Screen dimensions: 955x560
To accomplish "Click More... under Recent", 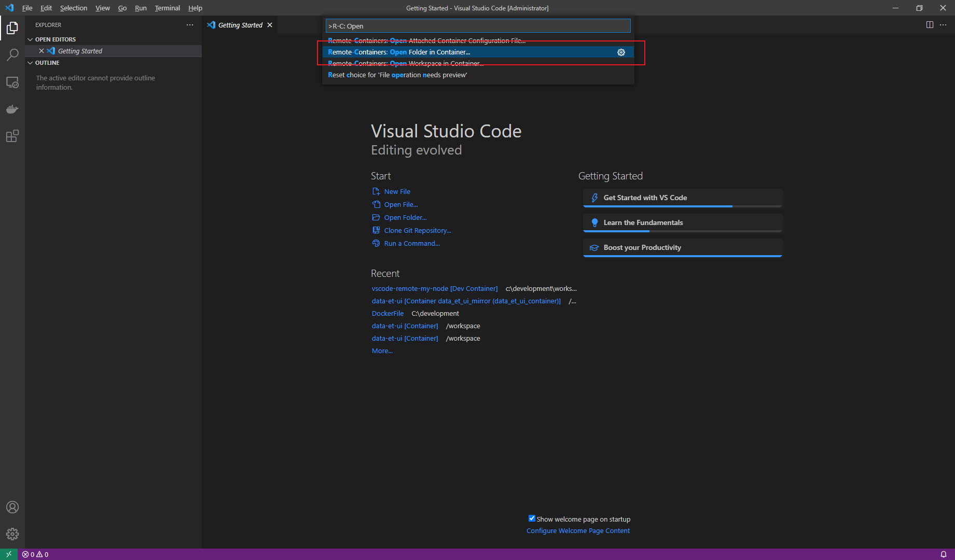I will [x=382, y=351].
